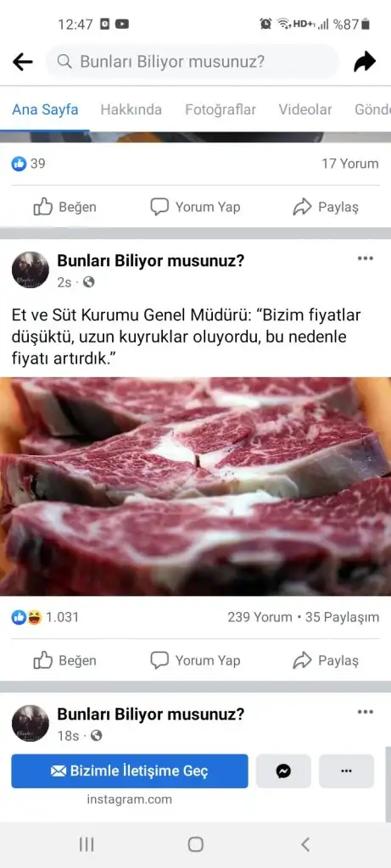Switch to the Fotoğraflar tab

[221, 109]
